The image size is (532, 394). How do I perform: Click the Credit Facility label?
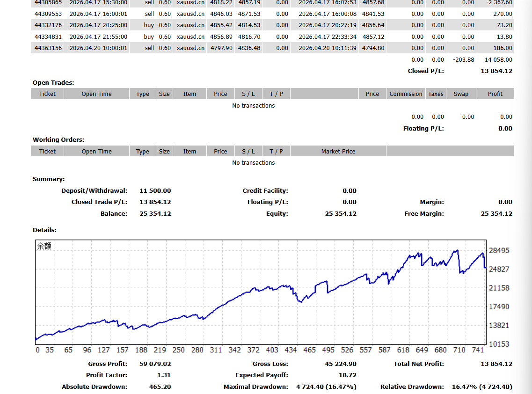[x=265, y=191]
